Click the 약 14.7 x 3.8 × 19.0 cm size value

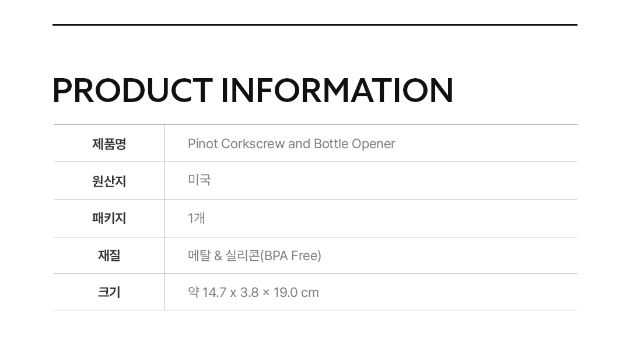pyautogui.click(x=253, y=293)
